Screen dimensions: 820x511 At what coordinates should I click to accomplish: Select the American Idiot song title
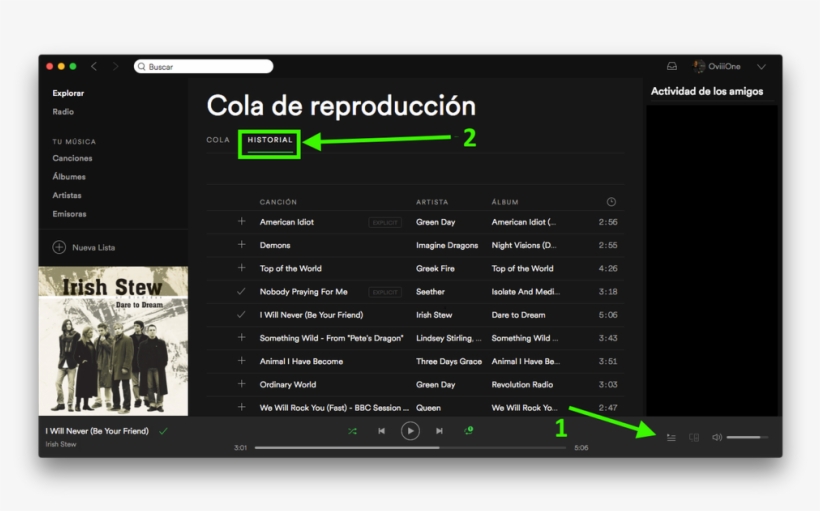[287, 222]
